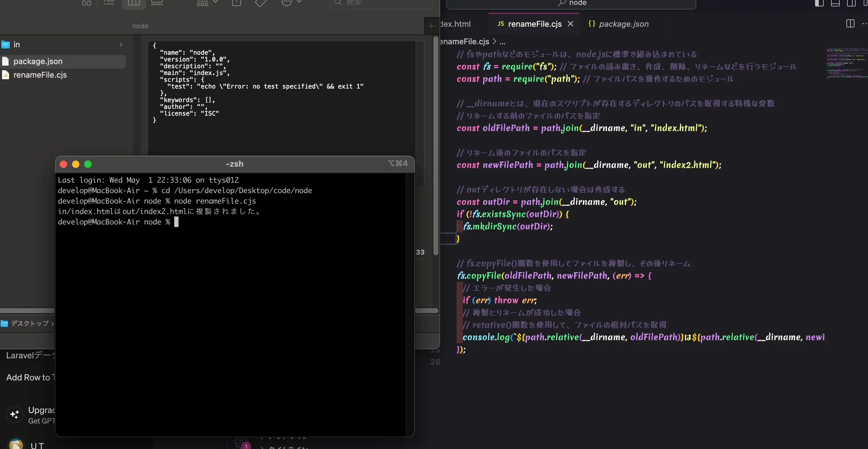This screenshot has width=868, height=449.
Task: Toggle VS Code primary sidebar layout icon
Action: point(819,3)
